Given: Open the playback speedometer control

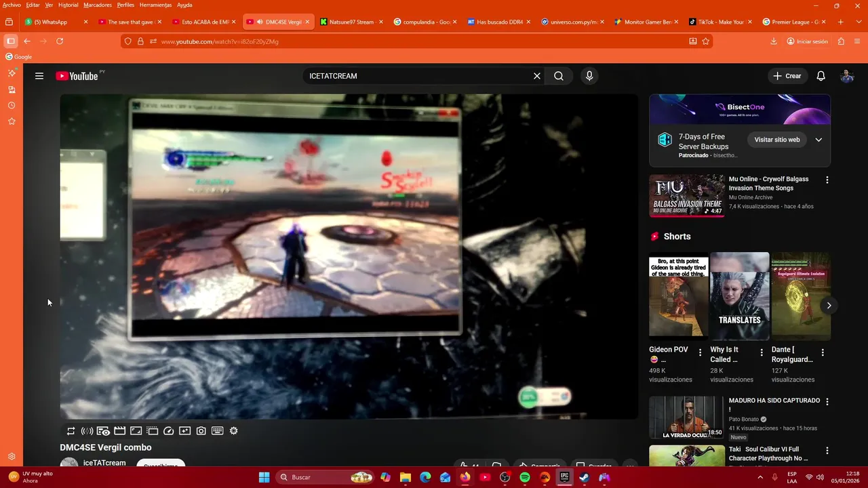Looking at the screenshot, I should point(169,431).
